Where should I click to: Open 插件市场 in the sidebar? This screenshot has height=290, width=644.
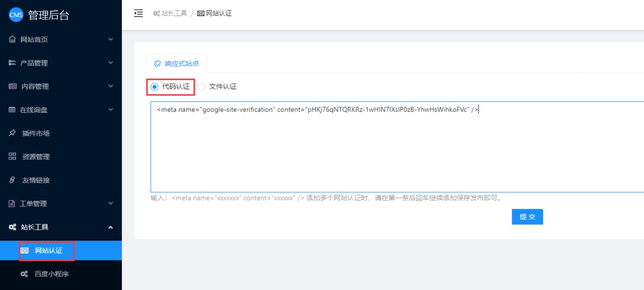tap(61, 133)
